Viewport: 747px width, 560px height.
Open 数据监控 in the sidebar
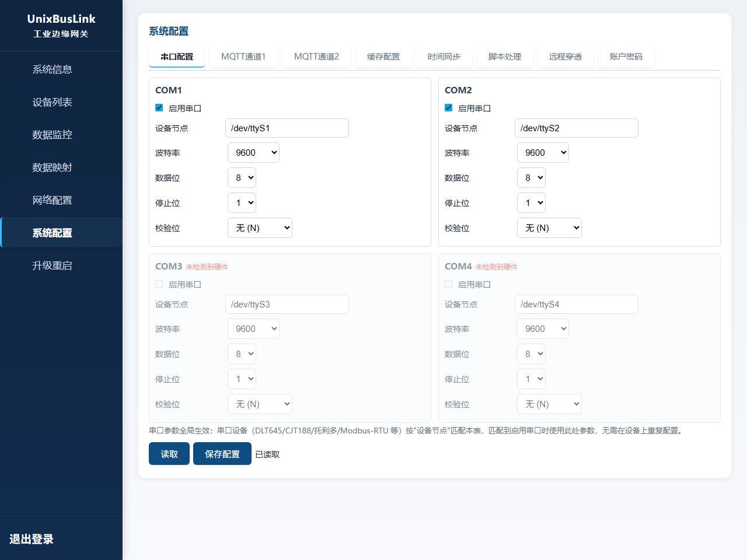coord(61,135)
